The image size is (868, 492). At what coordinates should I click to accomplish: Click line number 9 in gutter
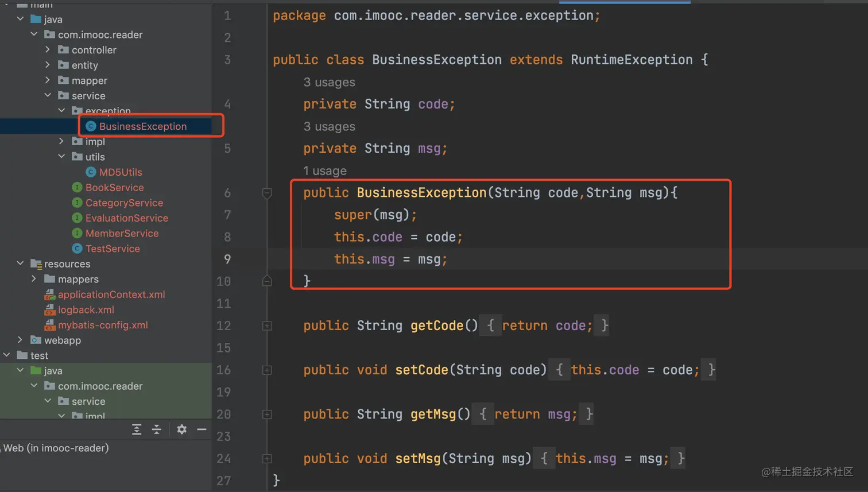pyautogui.click(x=227, y=259)
